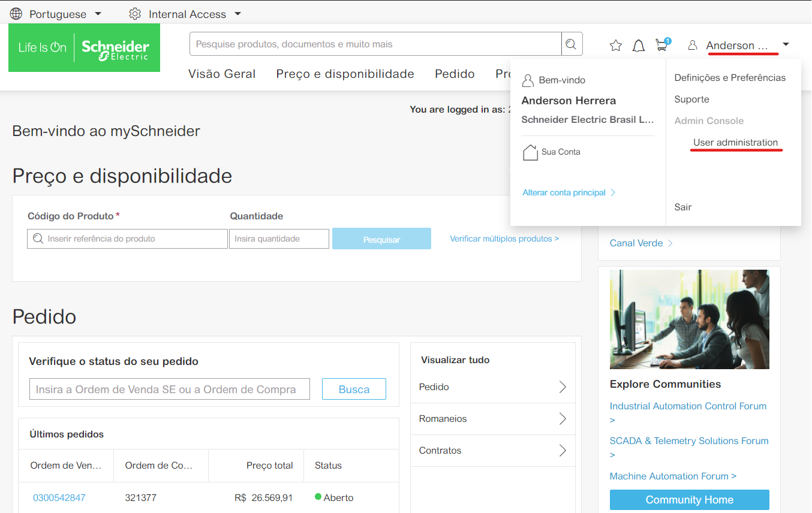Click Status column header
812x513 pixels.
[x=328, y=465]
